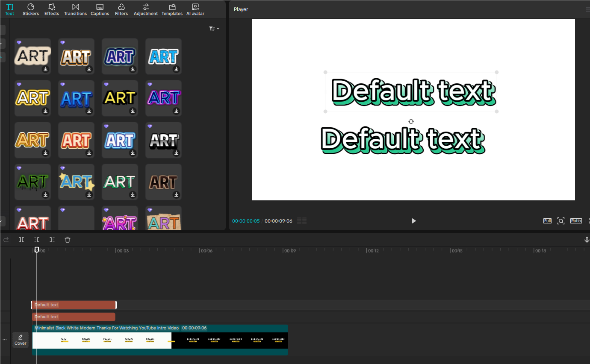The height and width of the screenshot is (364, 590).
Task: Click the rotate handle below selected text
Action: pos(411,121)
